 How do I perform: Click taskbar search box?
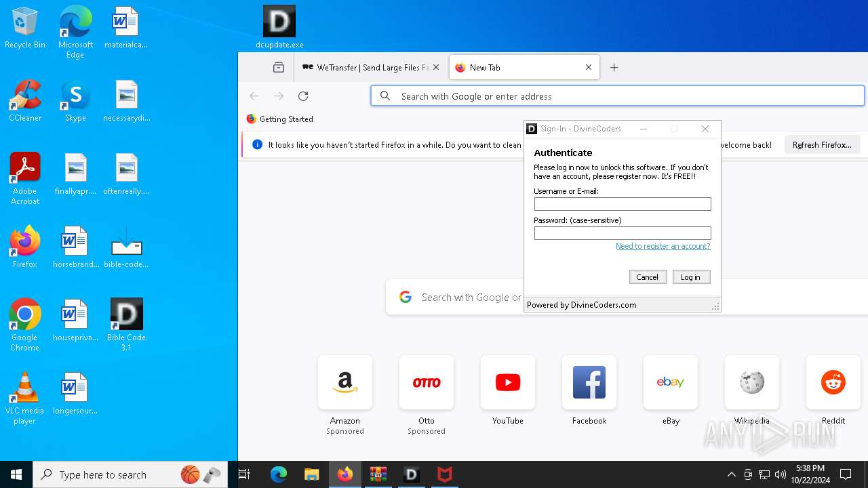point(132,474)
